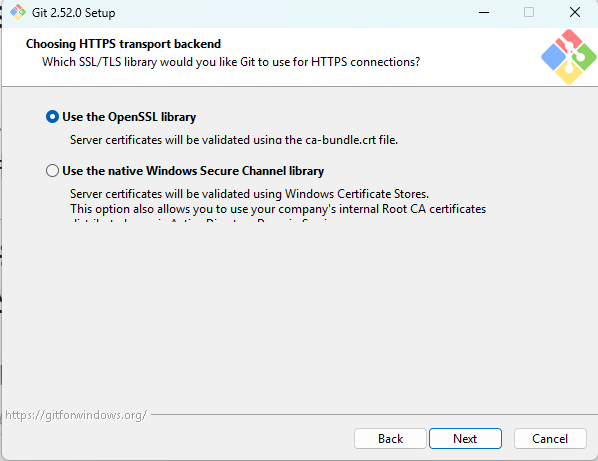The width and height of the screenshot is (598, 461).
Task: Select the OpenSSL library radio button
Action: point(52,117)
